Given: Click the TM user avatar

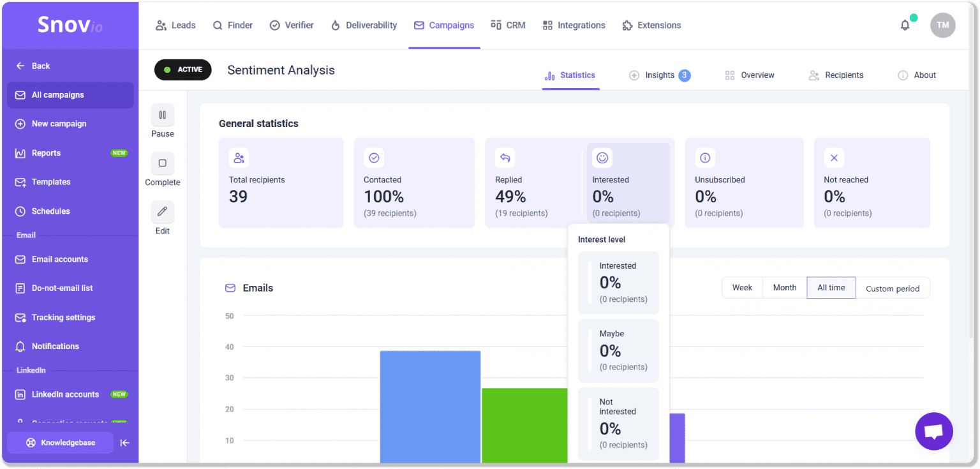Looking at the screenshot, I should pyautogui.click(x=942, y=26).
